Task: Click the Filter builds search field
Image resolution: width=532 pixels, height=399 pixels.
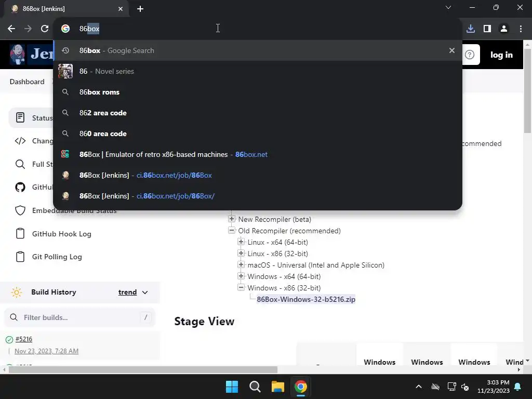Action: click(79, 317)
